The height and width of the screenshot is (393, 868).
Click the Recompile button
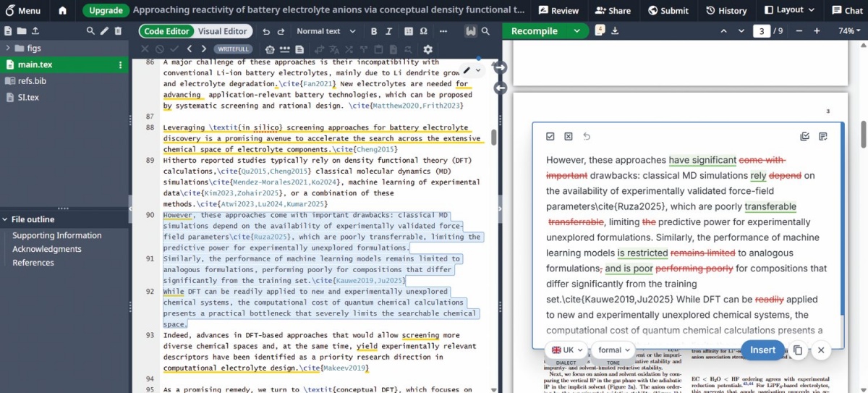pos(535,31)
